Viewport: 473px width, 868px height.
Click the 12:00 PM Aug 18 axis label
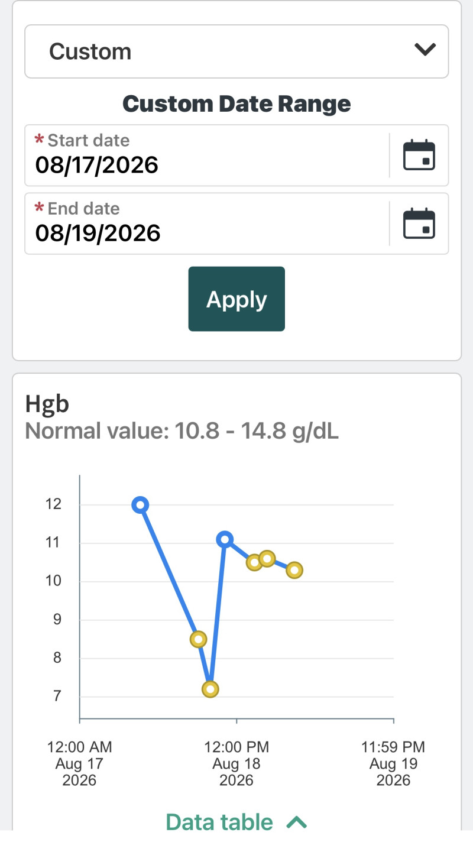[x=237, y=763]
